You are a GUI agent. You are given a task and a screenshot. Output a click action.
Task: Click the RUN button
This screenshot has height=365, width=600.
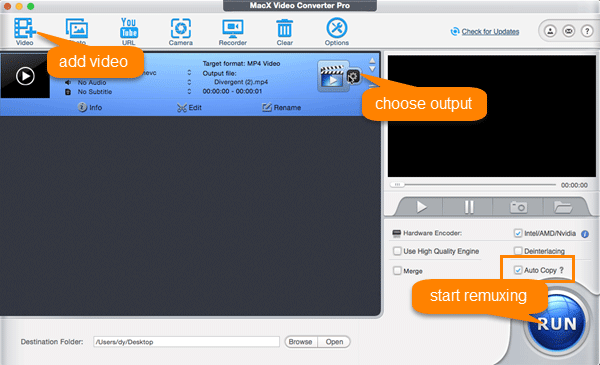click(557, 324)
